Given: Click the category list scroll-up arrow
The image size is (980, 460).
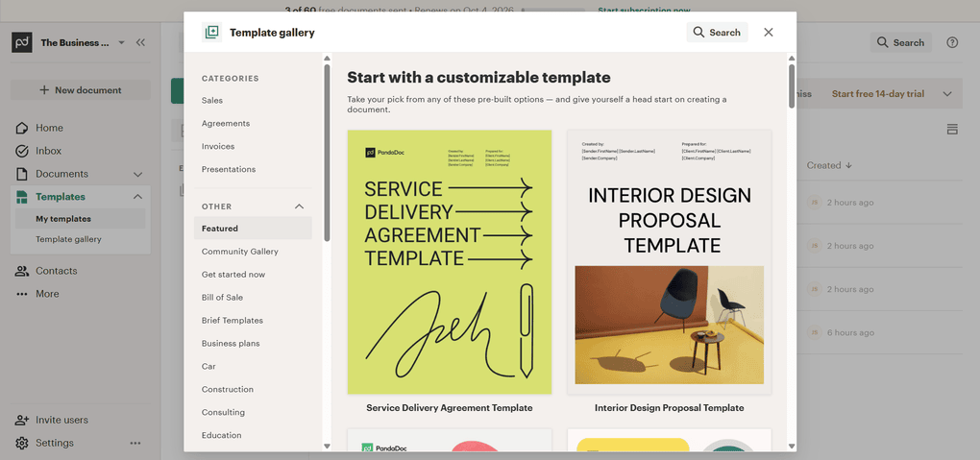Looking at the screenshot, I should pos(327,59).
